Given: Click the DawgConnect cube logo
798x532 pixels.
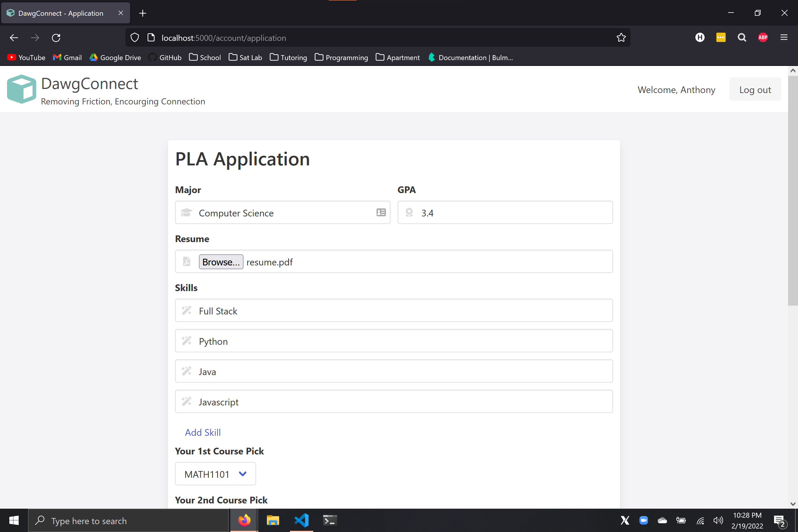Looking at the screenshot, I should (x=21, y=89).
